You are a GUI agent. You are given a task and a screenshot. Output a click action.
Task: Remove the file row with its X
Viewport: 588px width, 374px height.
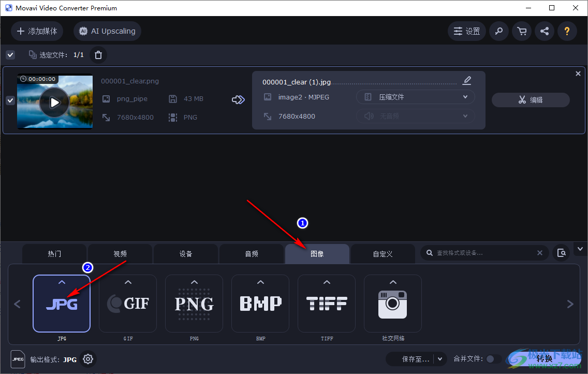tap(578, 74)
